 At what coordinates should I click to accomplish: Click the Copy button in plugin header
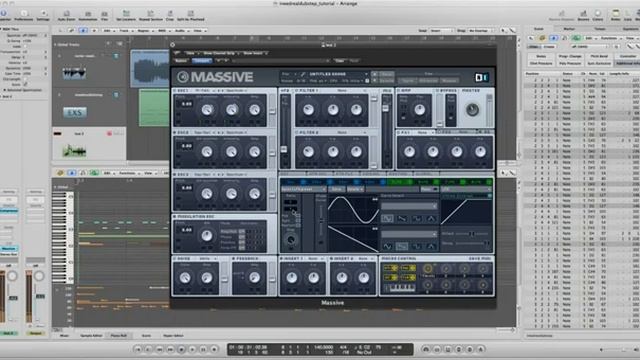click(x=339, y=61)
